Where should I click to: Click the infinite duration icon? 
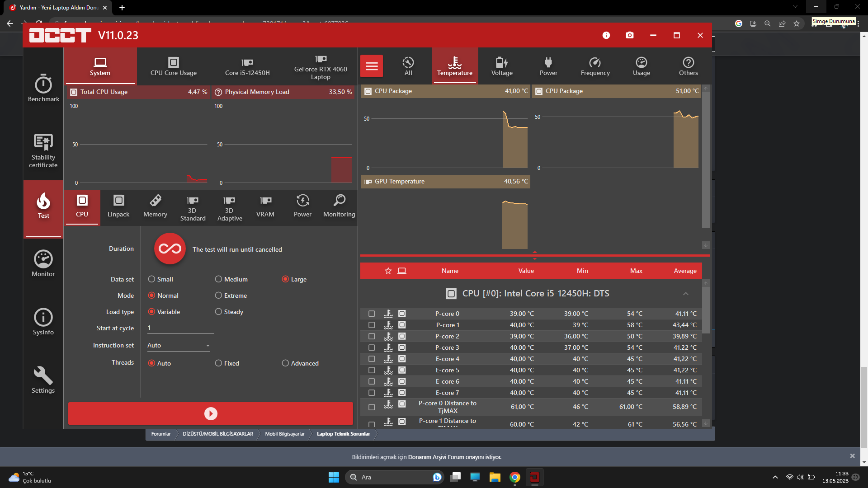pyautogui.click(x=170, y=249)
